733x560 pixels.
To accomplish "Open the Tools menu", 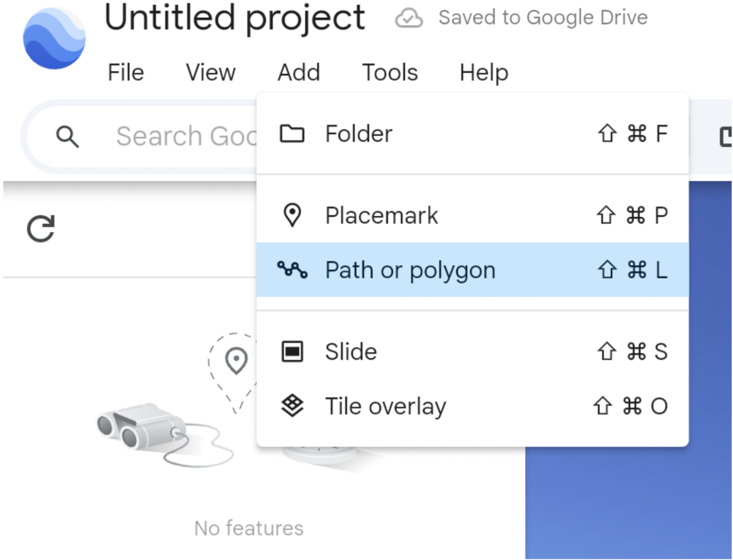I will tap(390, 73).
